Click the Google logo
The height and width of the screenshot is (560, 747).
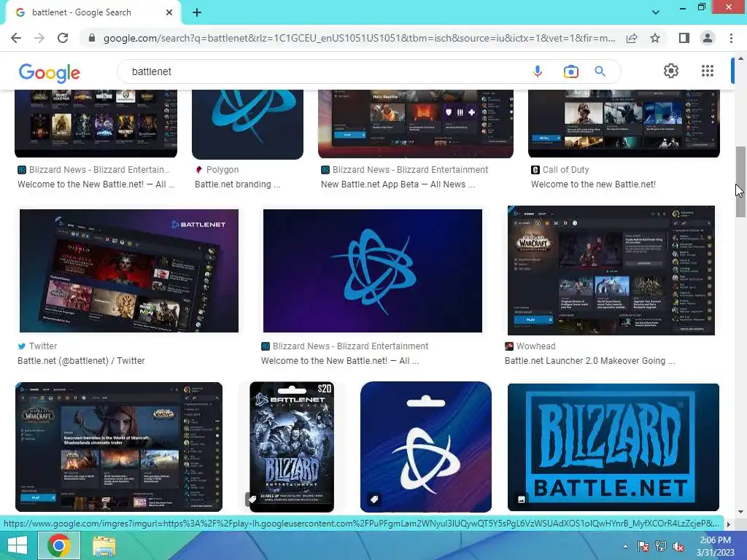coord(49,73)
